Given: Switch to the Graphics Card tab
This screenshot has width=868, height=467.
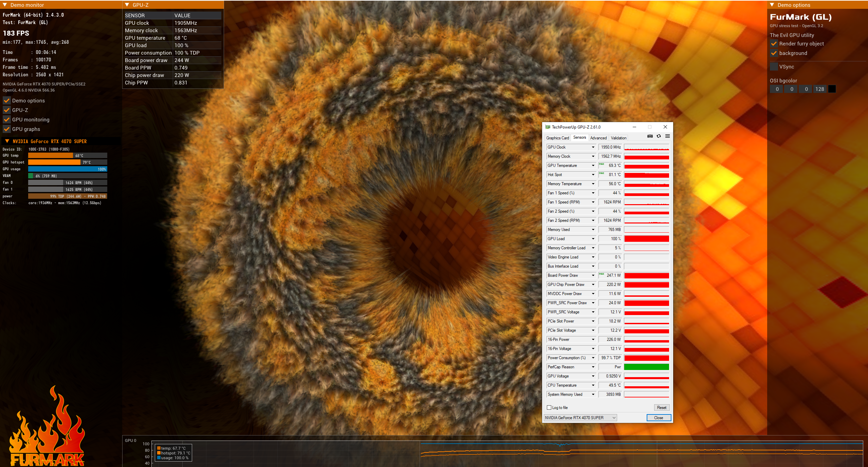Looking at the screenshot, I should (x=557, y=138).
